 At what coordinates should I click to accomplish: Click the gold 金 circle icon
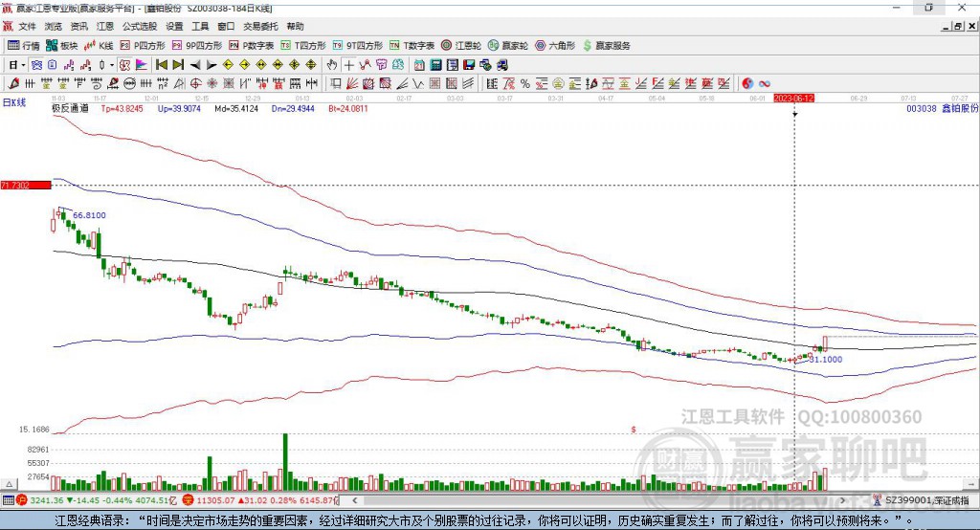point(558,84)
